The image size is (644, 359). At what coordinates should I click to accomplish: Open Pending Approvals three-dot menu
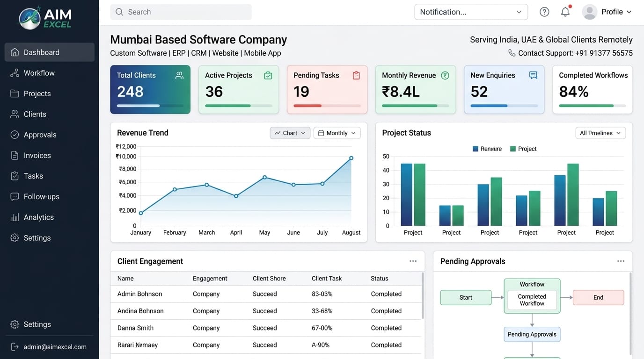(621, 261)
